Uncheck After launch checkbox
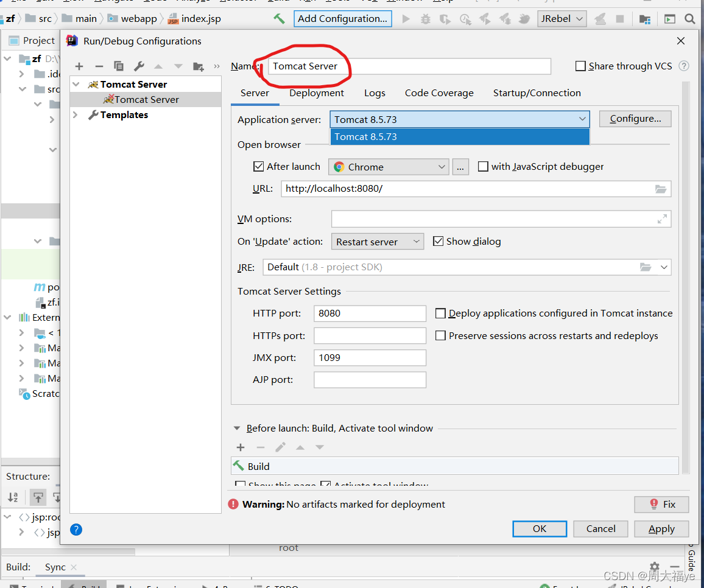704x588 pixels. 258,167
